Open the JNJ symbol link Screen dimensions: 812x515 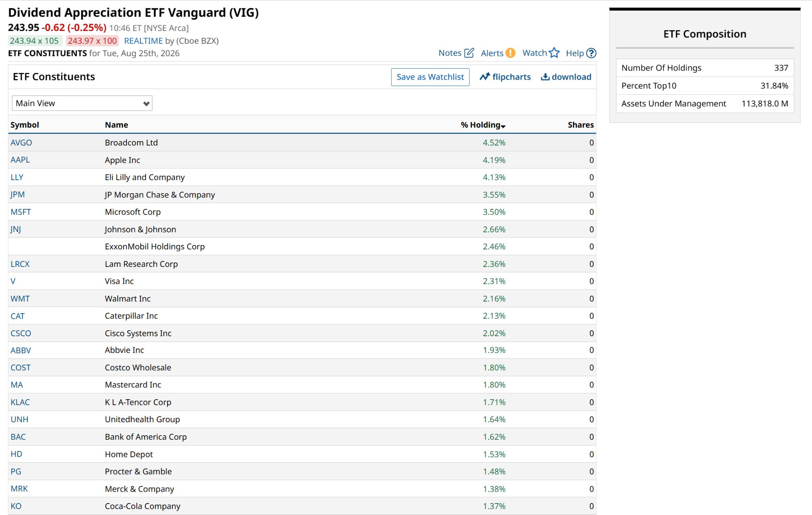tap(16, 229)
